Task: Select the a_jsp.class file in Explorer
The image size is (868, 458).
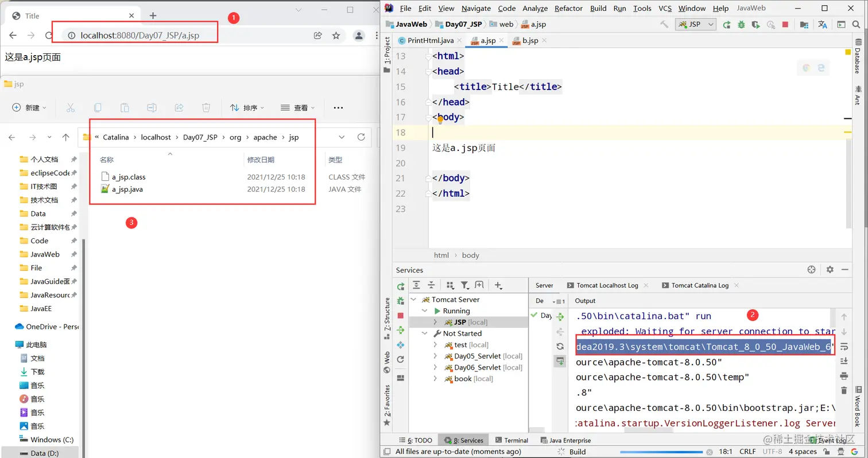Action: [x=129, y=177]
